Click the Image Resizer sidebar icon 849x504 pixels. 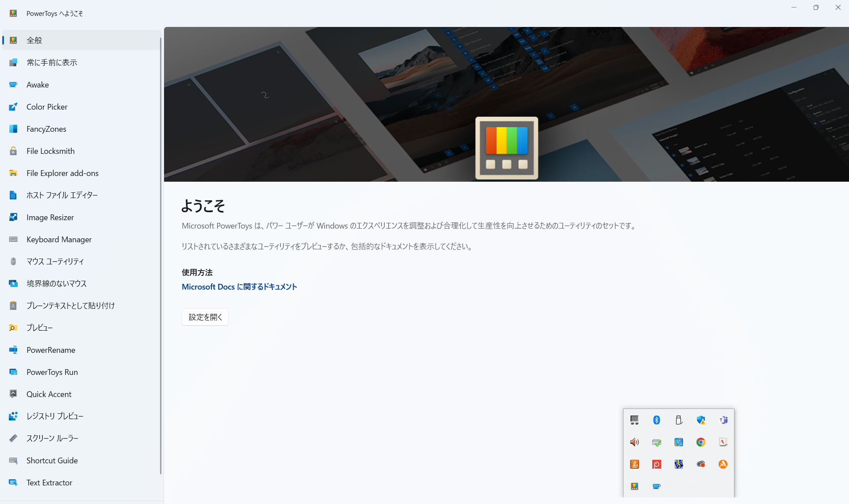[13, 217]
